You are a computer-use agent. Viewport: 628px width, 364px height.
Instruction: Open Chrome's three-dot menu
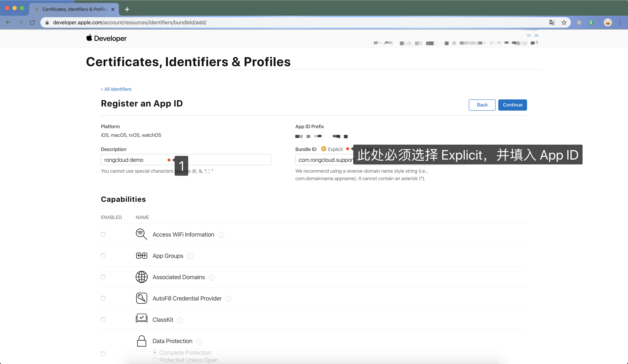coord(620,23)
